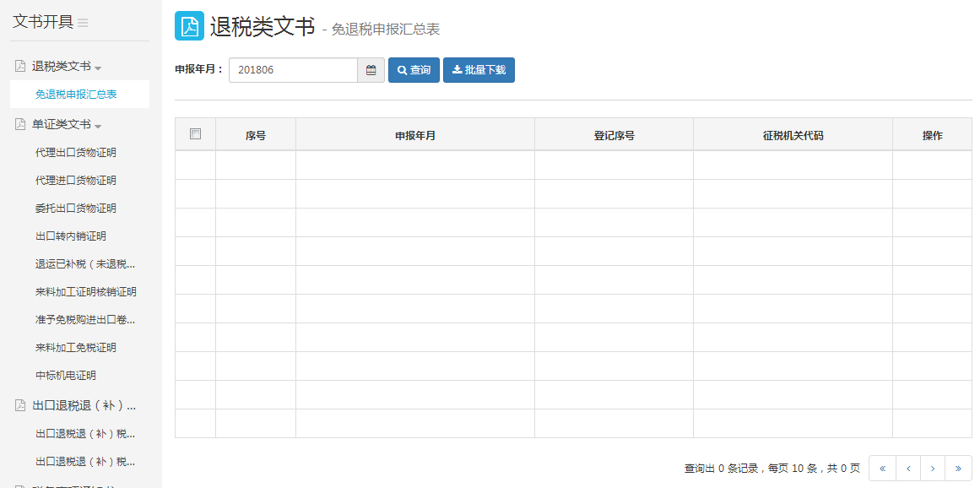Click the PDF icon beside 单证类文书
This screenshot has height=488, width=980.
point(20,124)
